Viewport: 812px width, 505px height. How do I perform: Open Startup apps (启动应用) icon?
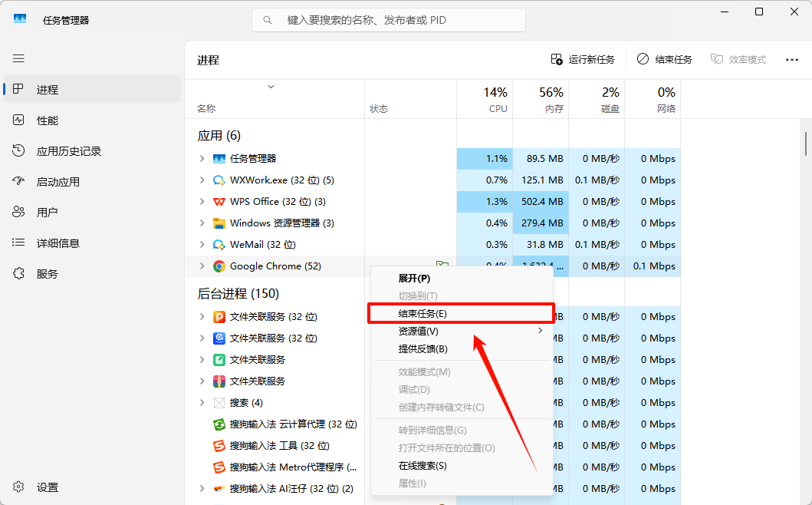(18, 181)
